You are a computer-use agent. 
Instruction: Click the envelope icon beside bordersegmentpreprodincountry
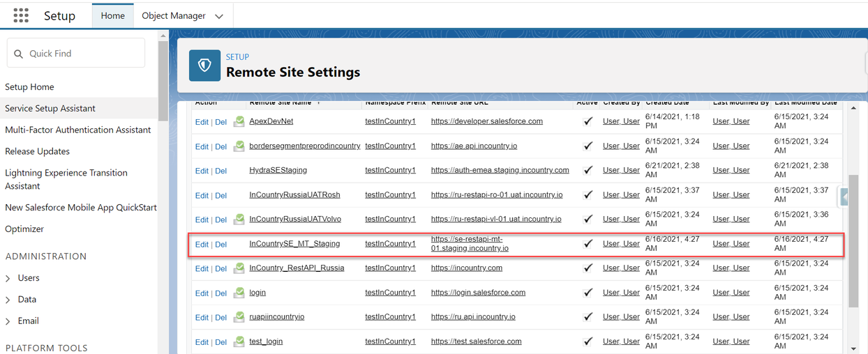click(239, 146)
